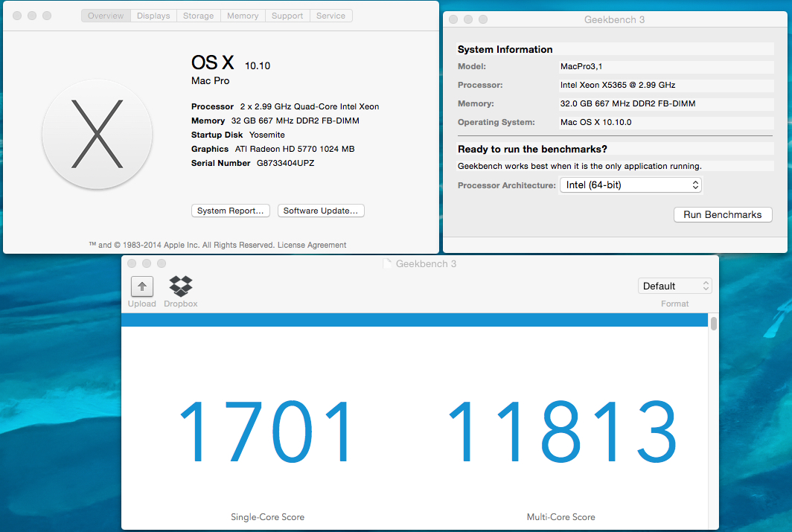Open the Processor Architecture dropdown
The image size is (792, 532).
pyautogui.click(x=630, y=185)
